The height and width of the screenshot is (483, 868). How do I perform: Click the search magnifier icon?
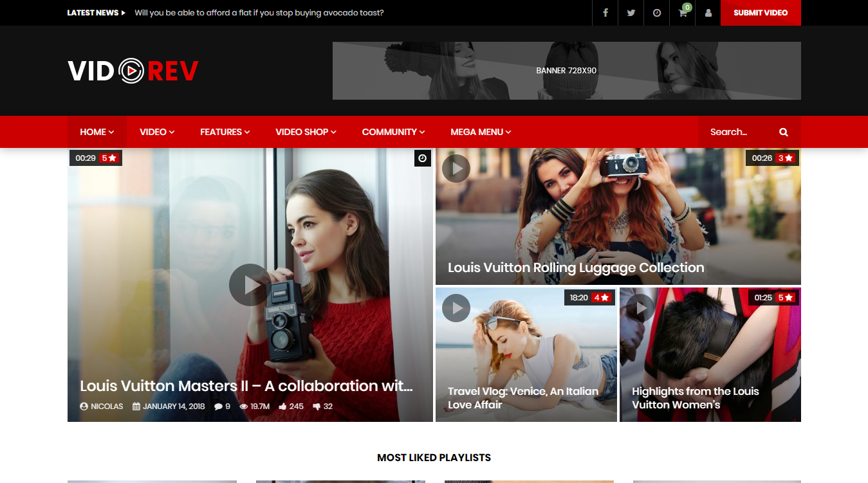[784, 132]
